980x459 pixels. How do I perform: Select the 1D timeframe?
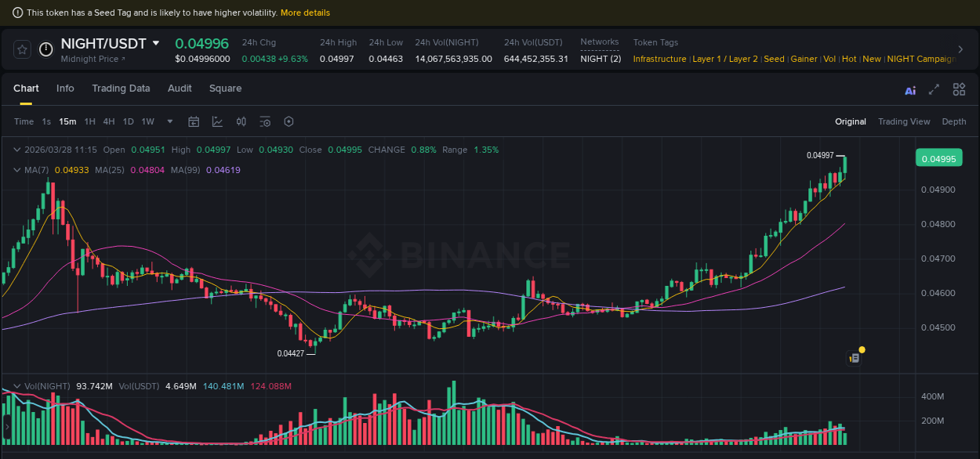click(128, 121)
